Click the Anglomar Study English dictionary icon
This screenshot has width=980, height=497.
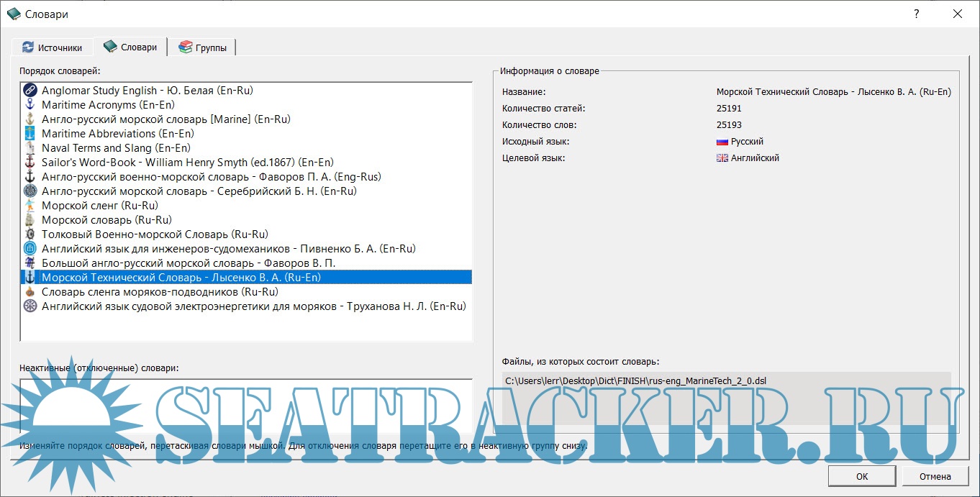pos(30,91)
